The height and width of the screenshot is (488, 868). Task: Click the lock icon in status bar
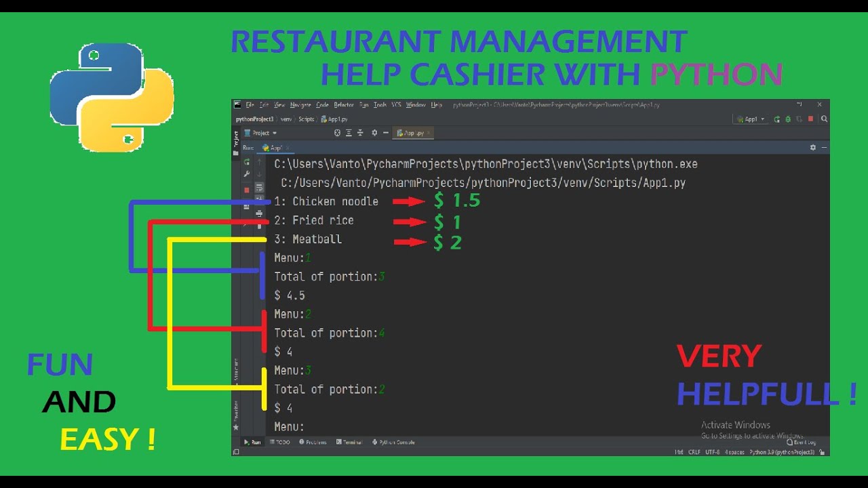click(821, 452)
